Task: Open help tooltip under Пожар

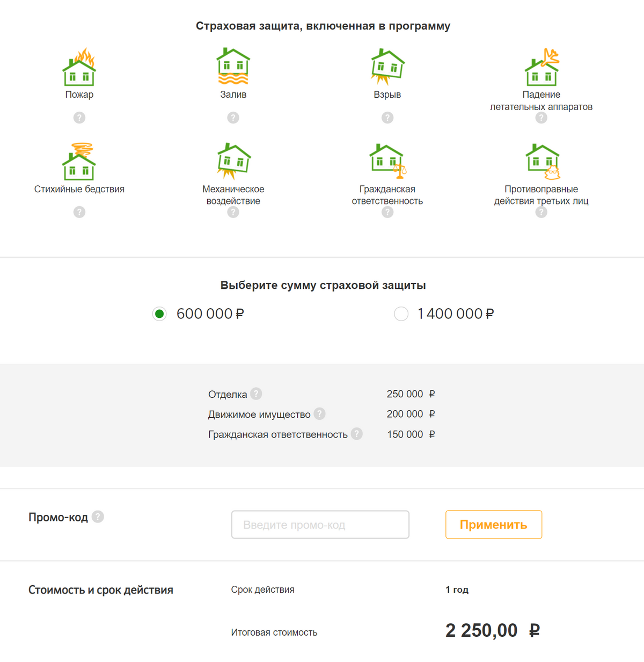Action: point(79,118)
